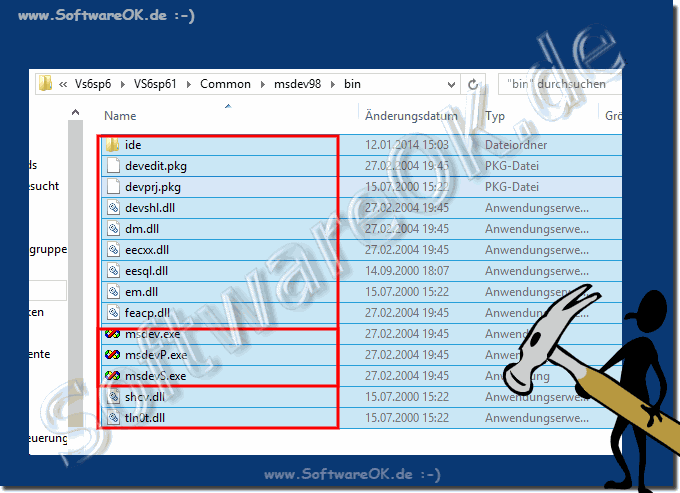Expand the arrow after msdev98

coord(333,85)
